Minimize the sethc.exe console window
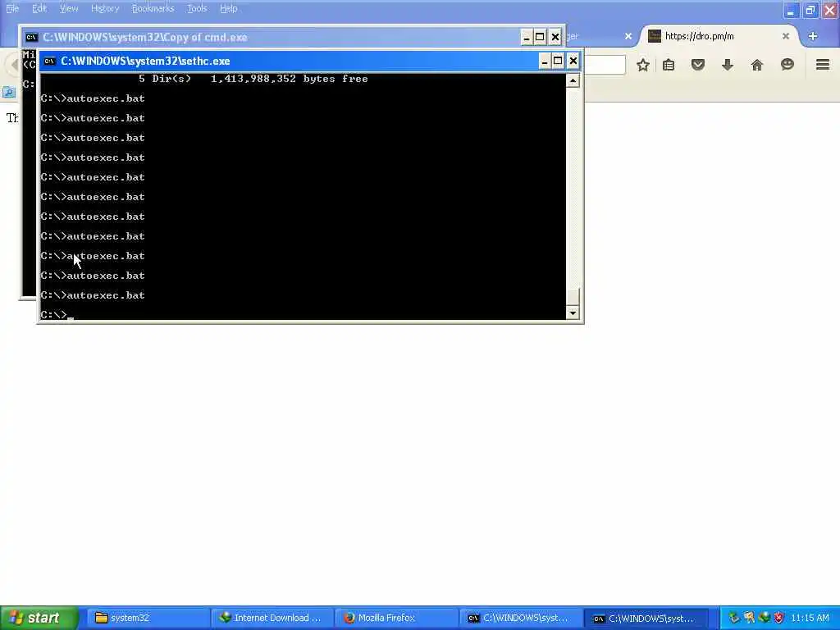840x630 pixels. (x=544, y=61)
